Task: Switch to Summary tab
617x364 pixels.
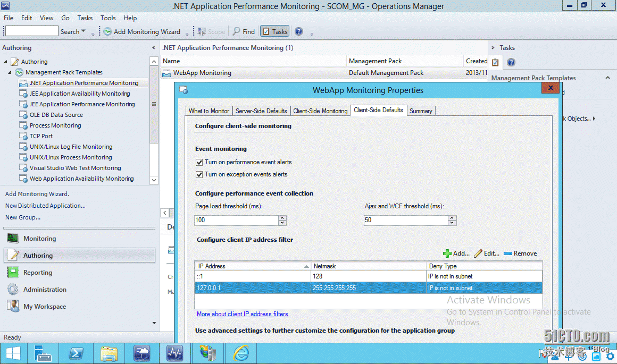Action: point(421,111)
